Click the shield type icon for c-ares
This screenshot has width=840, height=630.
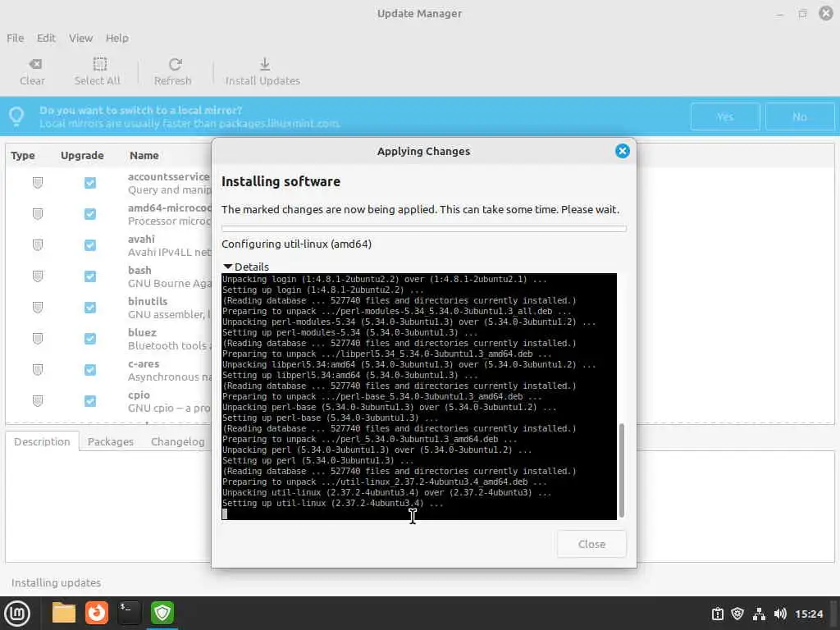pyautogui.click(x=38, y=370)
